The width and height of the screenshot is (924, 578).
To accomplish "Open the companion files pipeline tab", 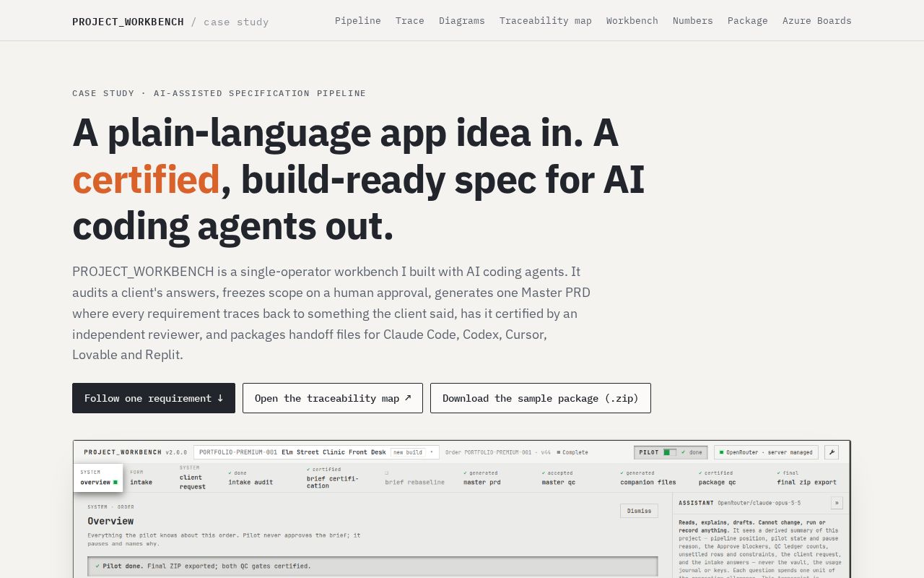I will click(x=648, y=478).
